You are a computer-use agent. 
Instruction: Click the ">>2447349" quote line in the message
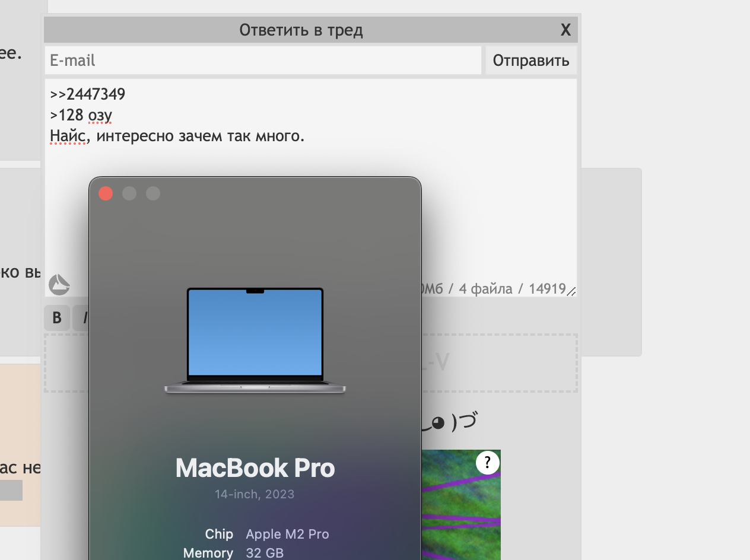[88, 94]
